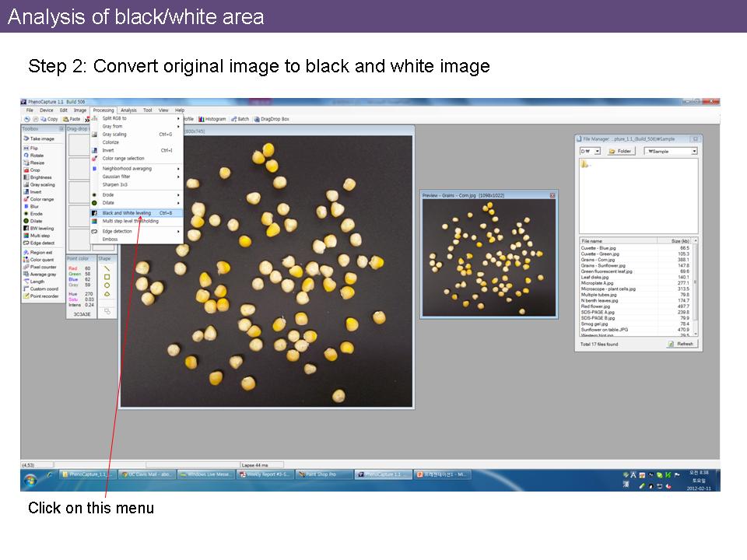The width and height of the screenshot is (747, 560).
Task: Click the Paint Shop Pro taskbar button
Action: [x=323, y=474]
